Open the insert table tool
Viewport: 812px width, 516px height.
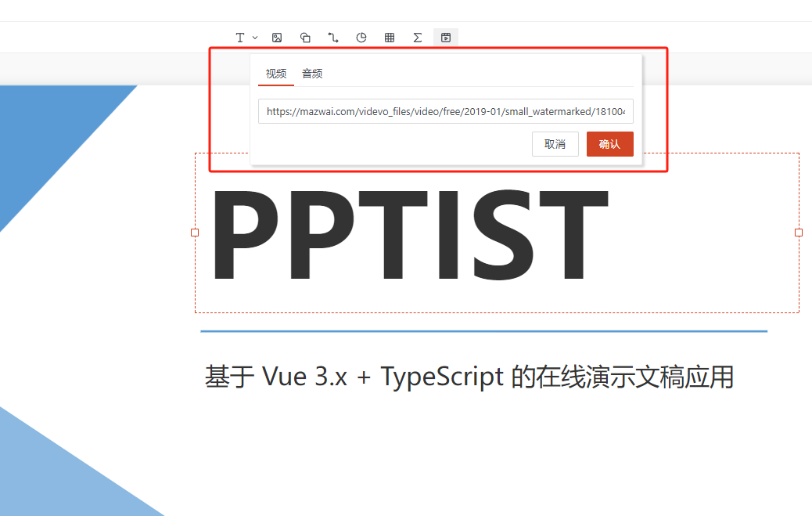(x=390, y=38)
